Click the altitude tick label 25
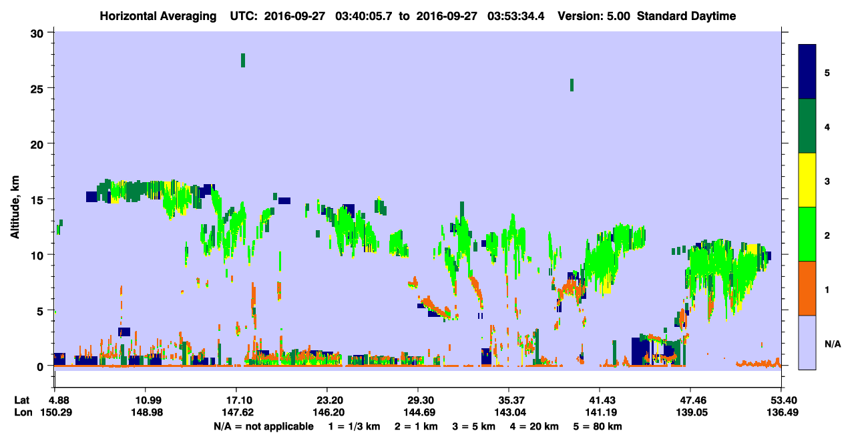Screen dimensions: 868x445 (x=38, y=88)
